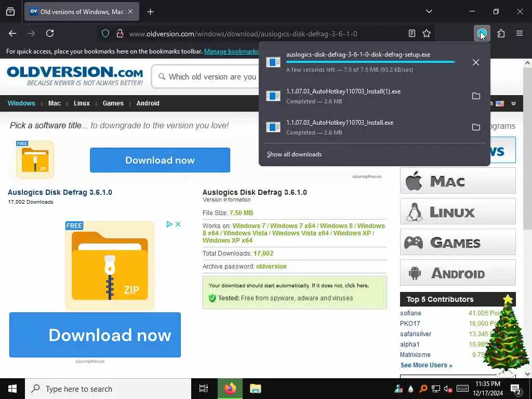This screenshot has height=399, width=532.
Task: Toggle the downloads panel button
Action: [482, 33]
